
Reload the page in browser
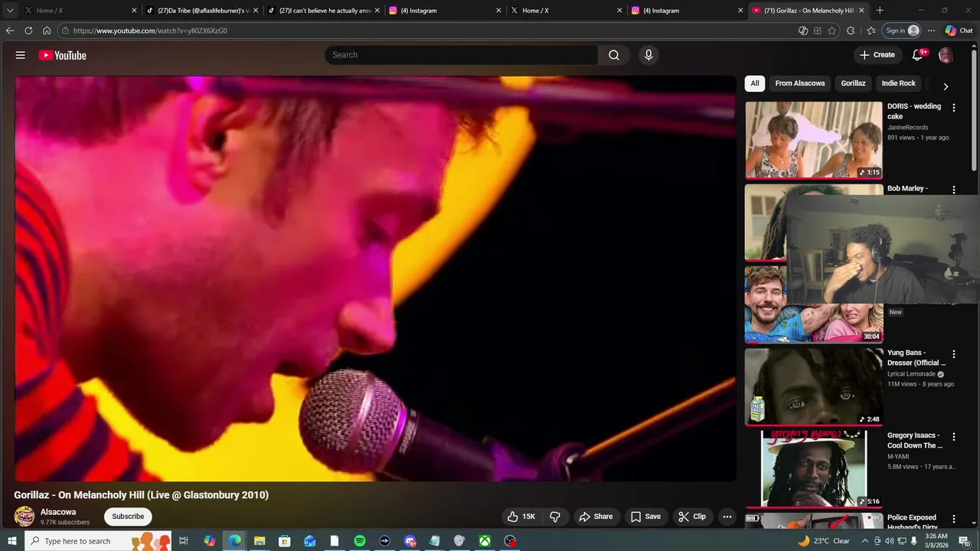pos(28,31)
